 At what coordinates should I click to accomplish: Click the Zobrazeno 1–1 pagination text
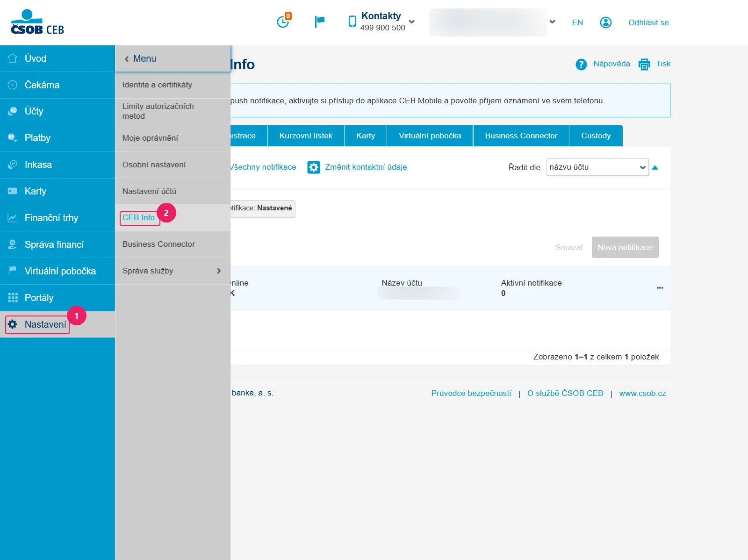[596, 357]
